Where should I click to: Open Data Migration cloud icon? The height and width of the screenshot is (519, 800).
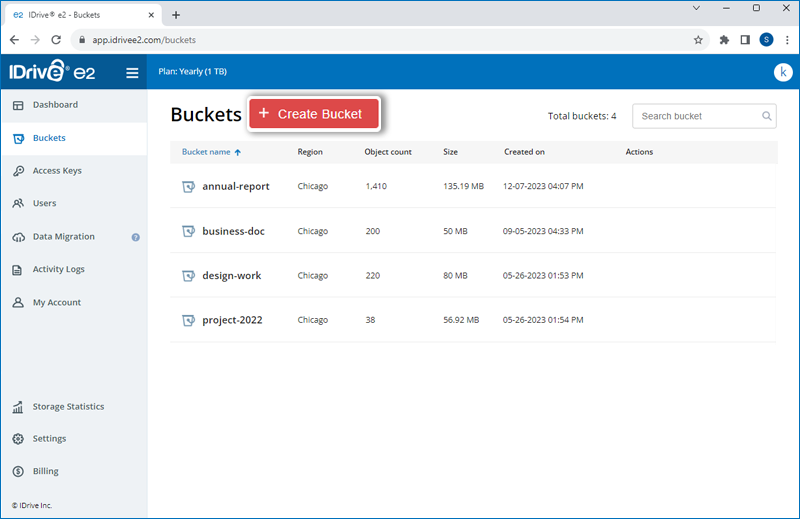[18, 237]
